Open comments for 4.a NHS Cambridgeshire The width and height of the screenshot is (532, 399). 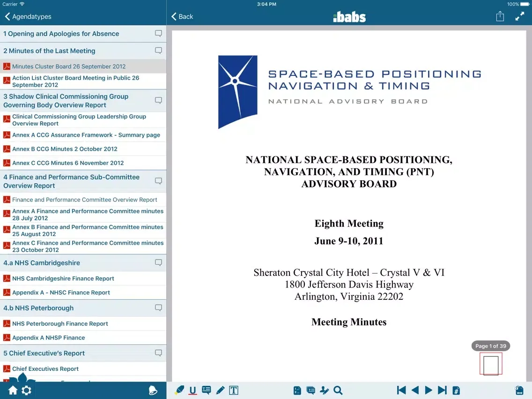pyautogui.click(x=158, y=263)
